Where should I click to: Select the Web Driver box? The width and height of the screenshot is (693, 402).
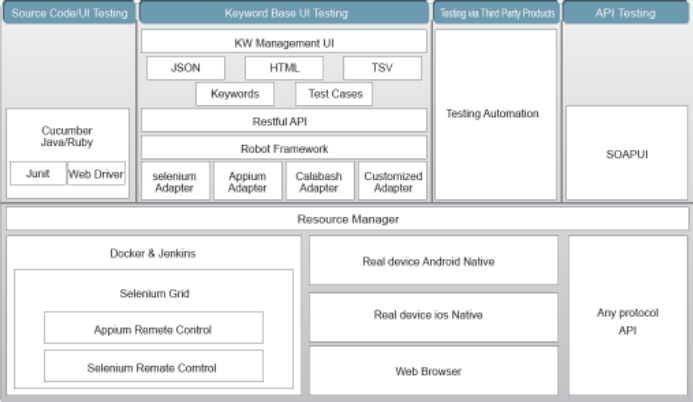click(96, 174)
